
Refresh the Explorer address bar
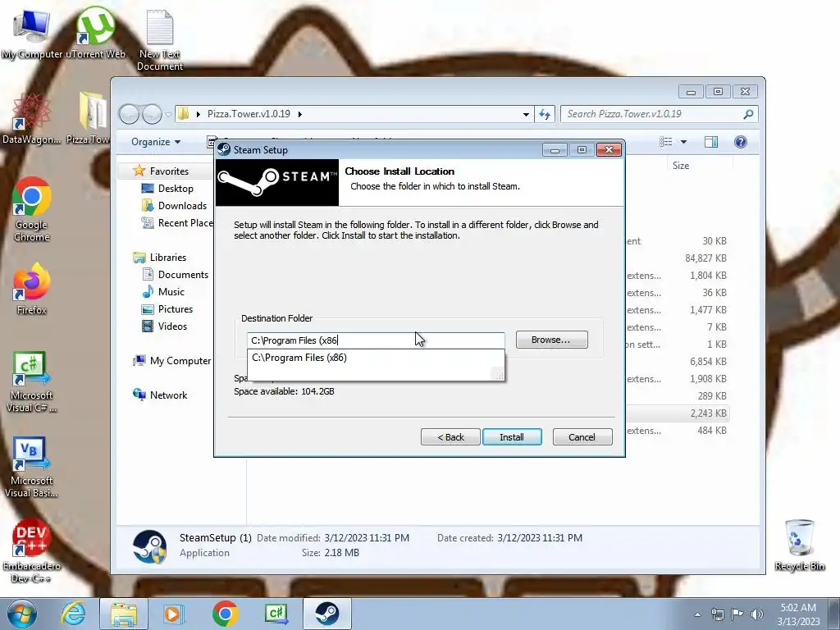coord(545,114)
